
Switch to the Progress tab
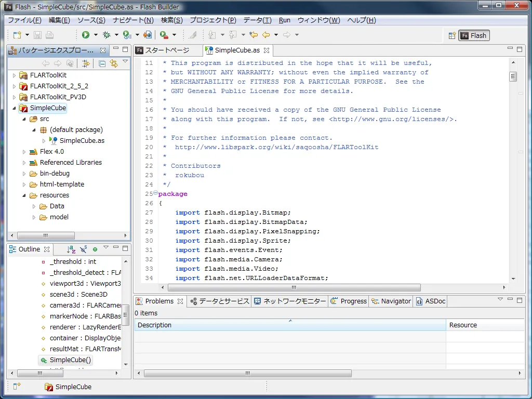tap(349, 301)
